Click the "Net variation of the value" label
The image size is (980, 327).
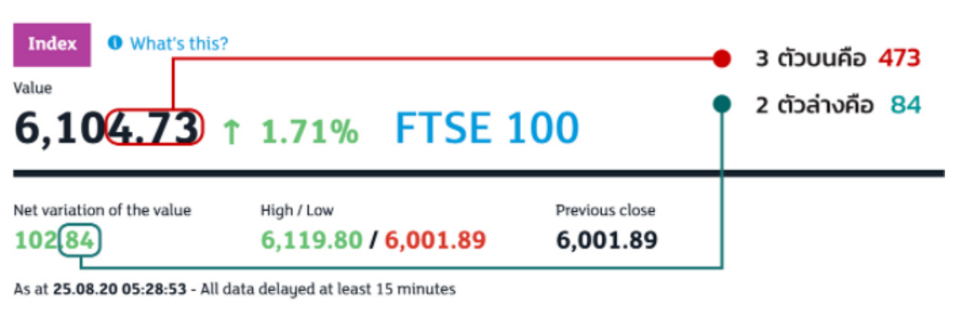pyautogui.click(x=102, y=210)
